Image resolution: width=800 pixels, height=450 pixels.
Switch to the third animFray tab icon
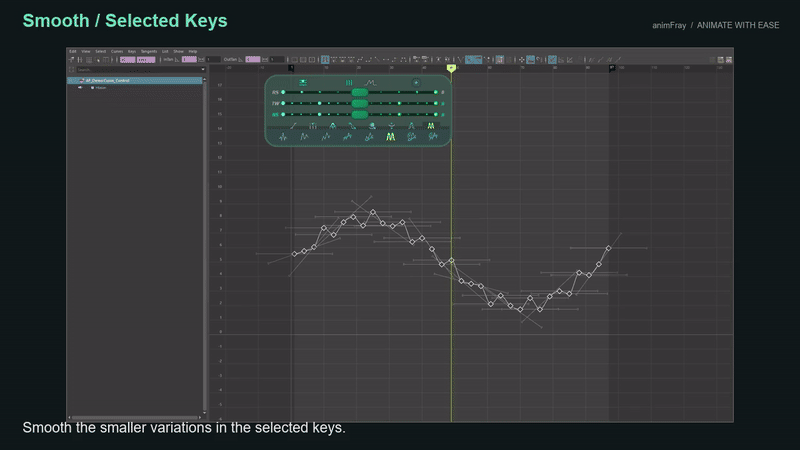(333, 126)
